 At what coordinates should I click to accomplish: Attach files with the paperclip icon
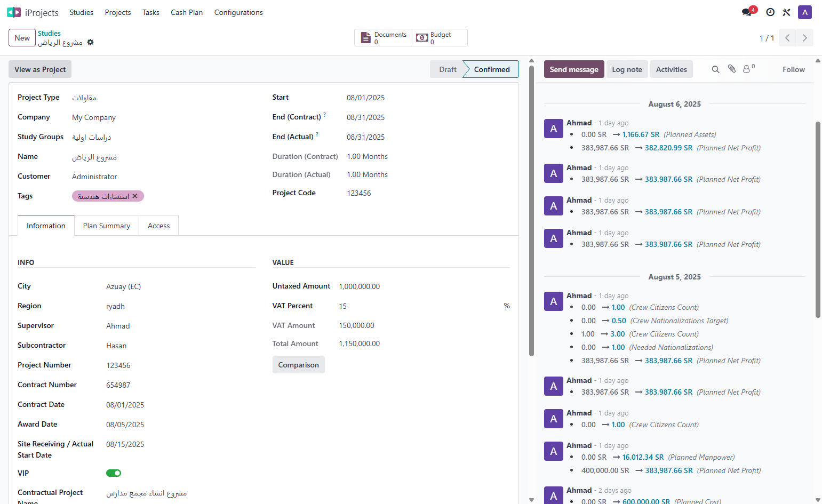tap(732, 69)
